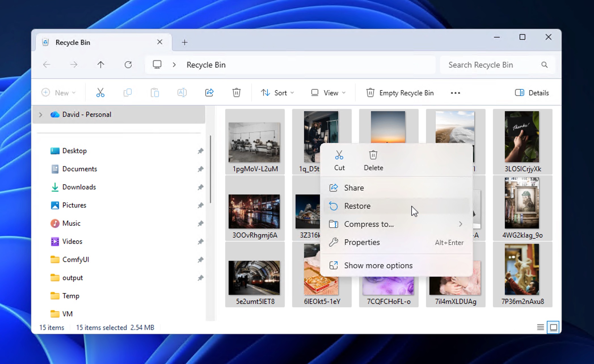Click the search magnifier in the search box
Viewport: 594px width, 364px height.
pyautogui.click(x=544, y=65)
